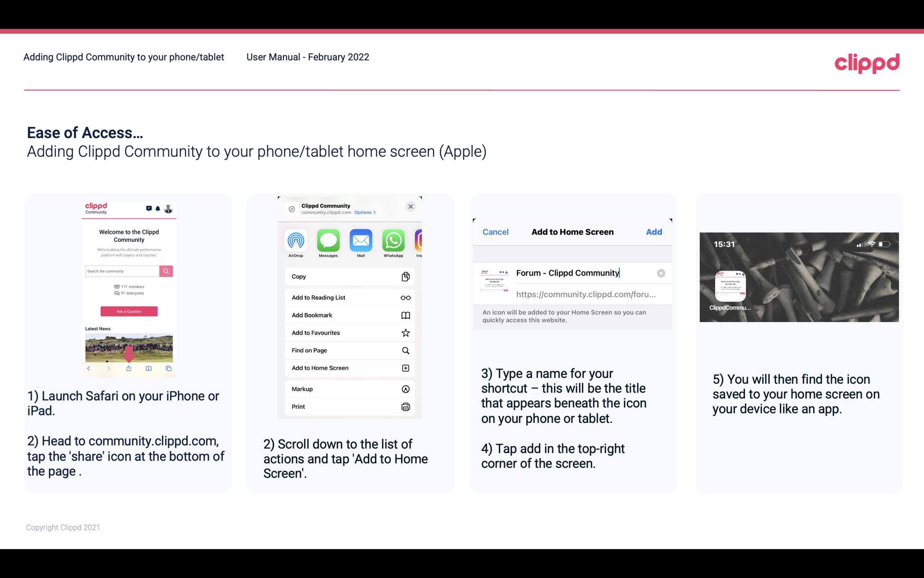Select the Find on Page icon

click(406, 350)
